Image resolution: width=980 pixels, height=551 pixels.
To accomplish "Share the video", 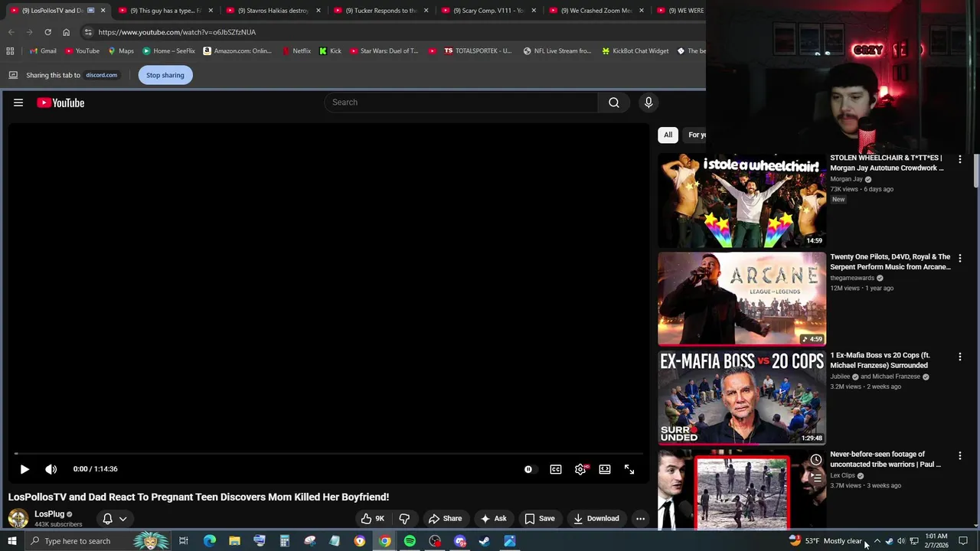I will click(445, 518).
